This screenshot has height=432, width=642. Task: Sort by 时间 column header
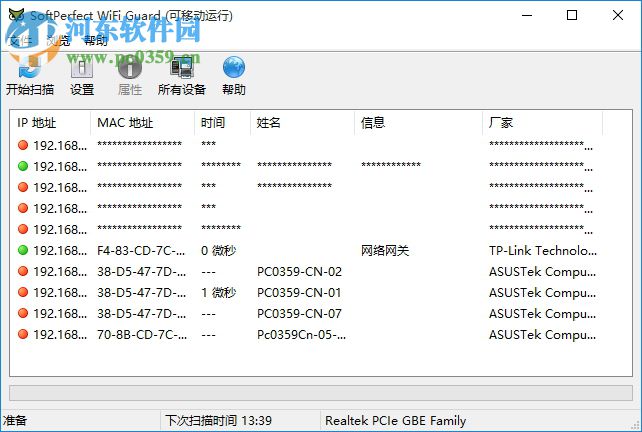tap(222, 122)
